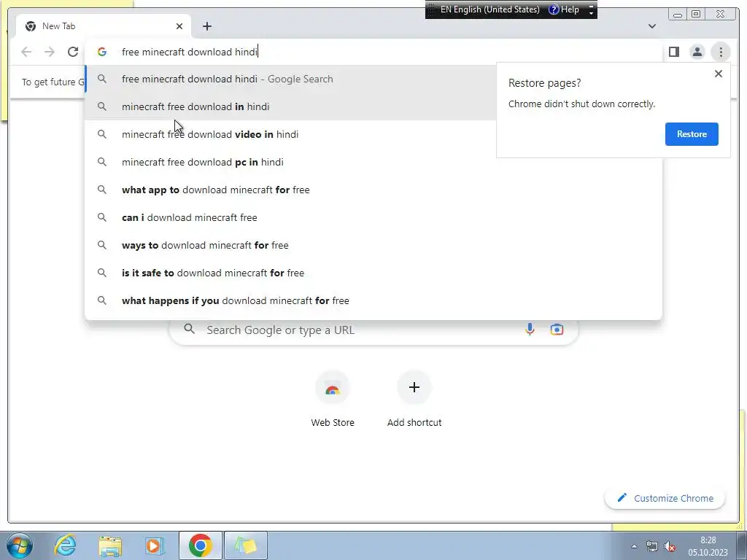
Task: Choose 'minecraft free download video in hindi'
Action: 290,134
